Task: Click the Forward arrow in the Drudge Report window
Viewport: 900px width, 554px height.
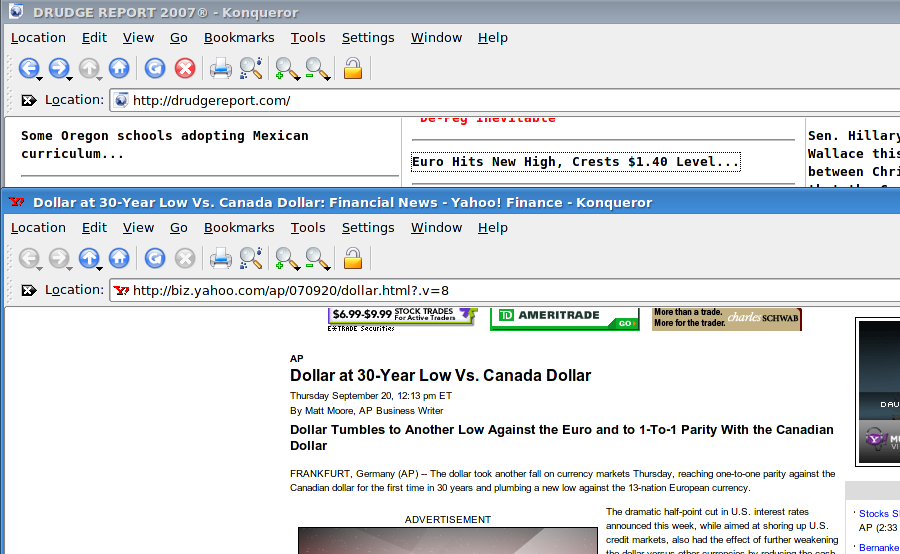Action: click(58, 68)
